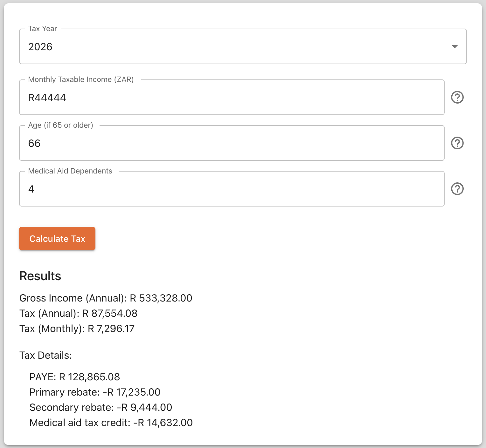Viewport: 486px width, 448px height.
Task: Expand the Tax Year dropdown arrow
Action: [x=455, y=47]
